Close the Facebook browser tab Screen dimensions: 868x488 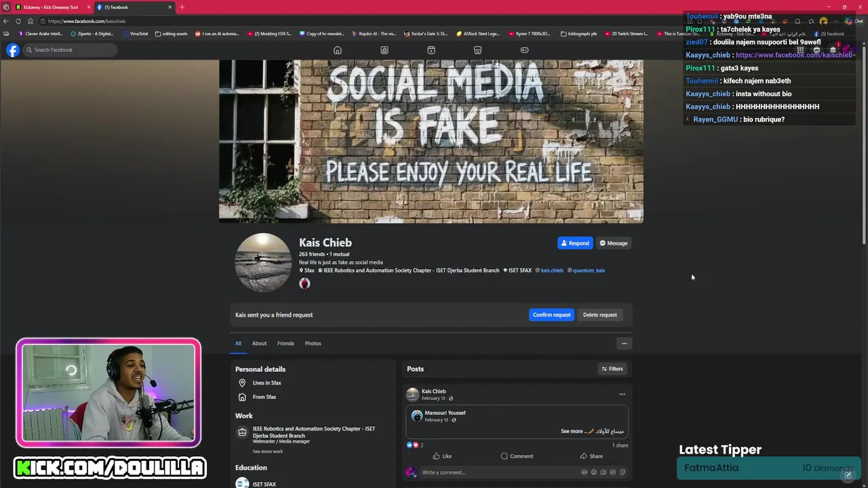pyautogui.click(x=170, y=7)
